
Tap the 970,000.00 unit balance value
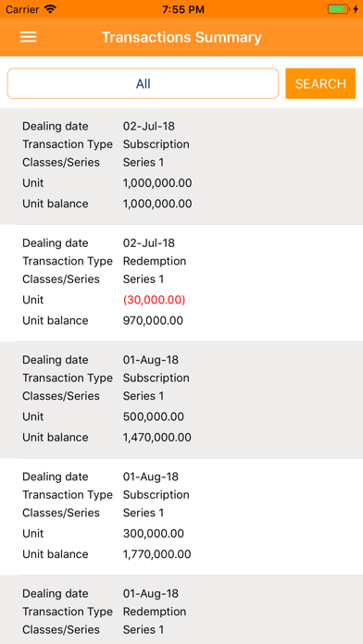[x=153, y=320]
